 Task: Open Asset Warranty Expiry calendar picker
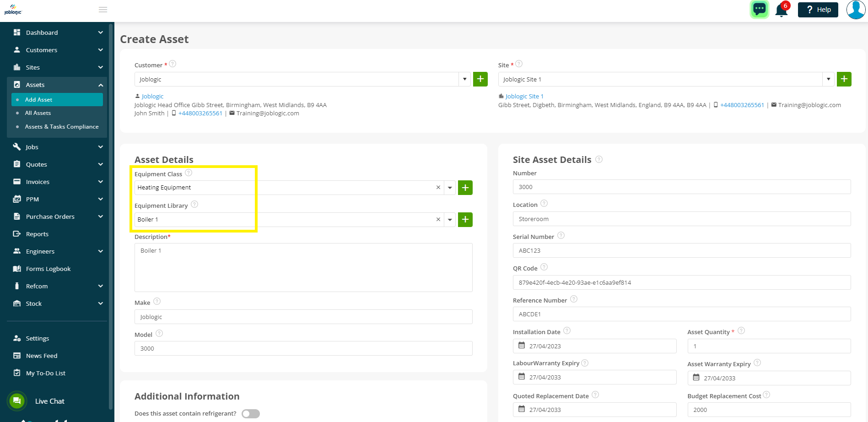696,378
